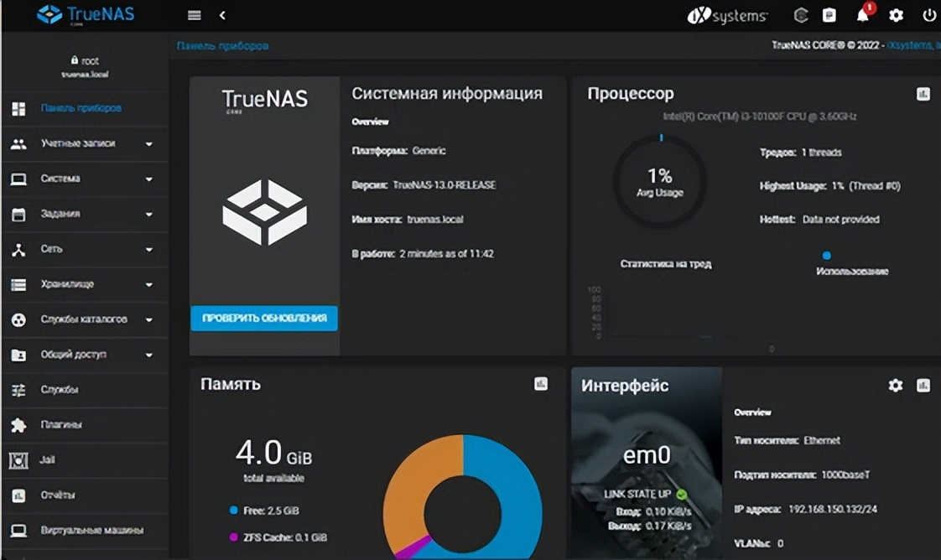
Task: Open Виртуальные машины menu item
Action: pos(85,531)
